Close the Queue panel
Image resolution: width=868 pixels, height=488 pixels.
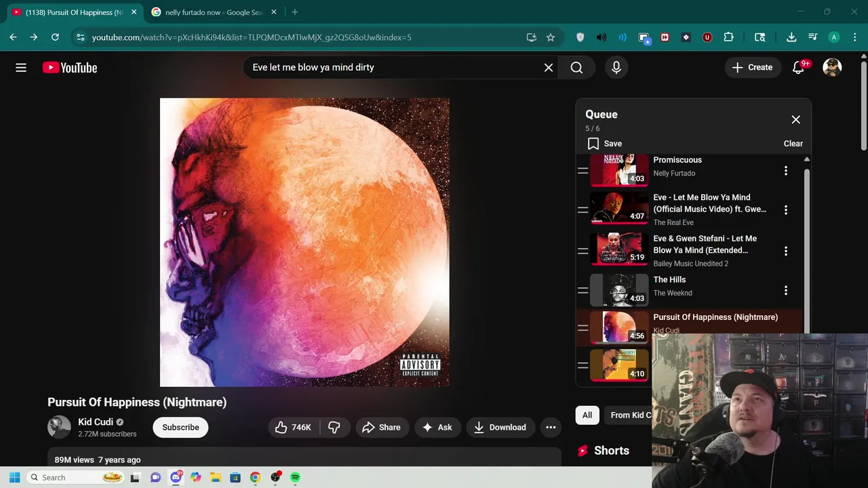click(x=795, y=120)
